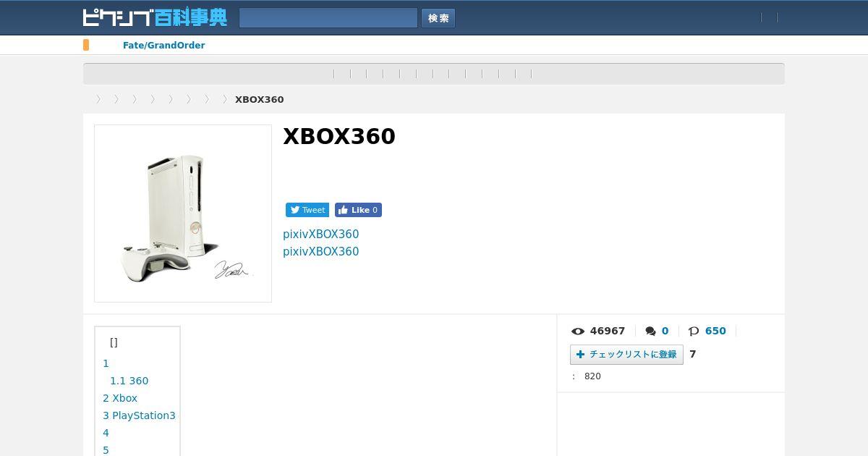Click the 検索 search button
This screenshot has width=868, height=456.
(438, 18)
